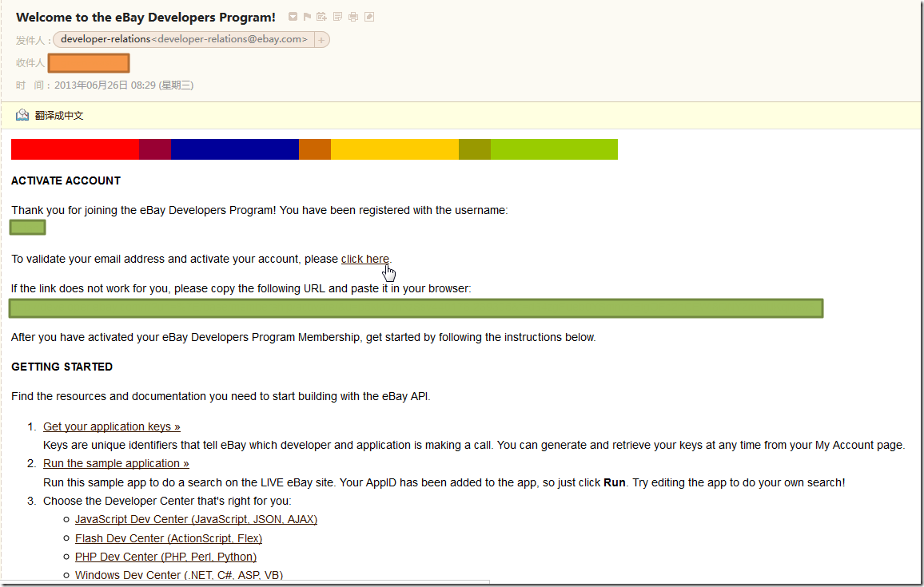The width and height of the screenshot is (924, 587).
Task: Click the "GETTING STARTED" heading
Action: click(62, 367)
